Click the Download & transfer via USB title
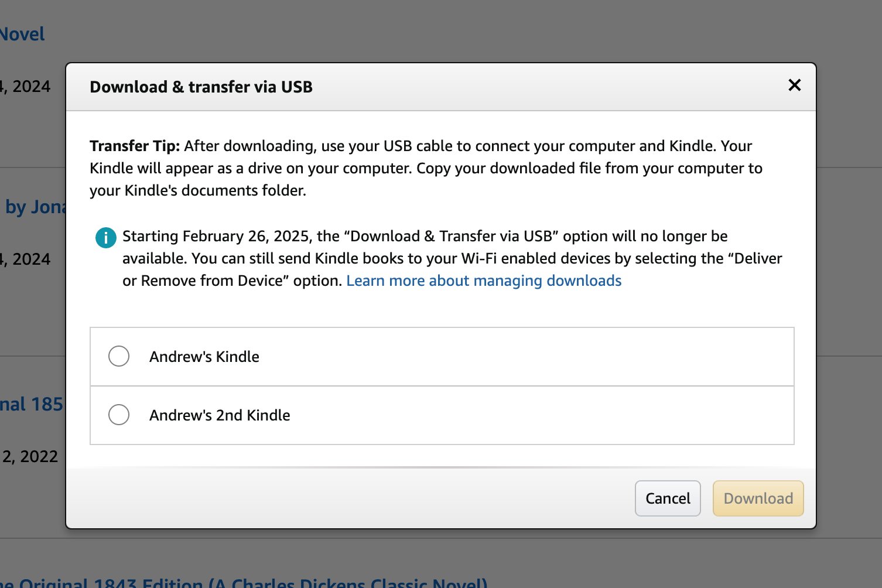Image resolution: width=882 pixels, height=588 pixels. click(200, 87)
